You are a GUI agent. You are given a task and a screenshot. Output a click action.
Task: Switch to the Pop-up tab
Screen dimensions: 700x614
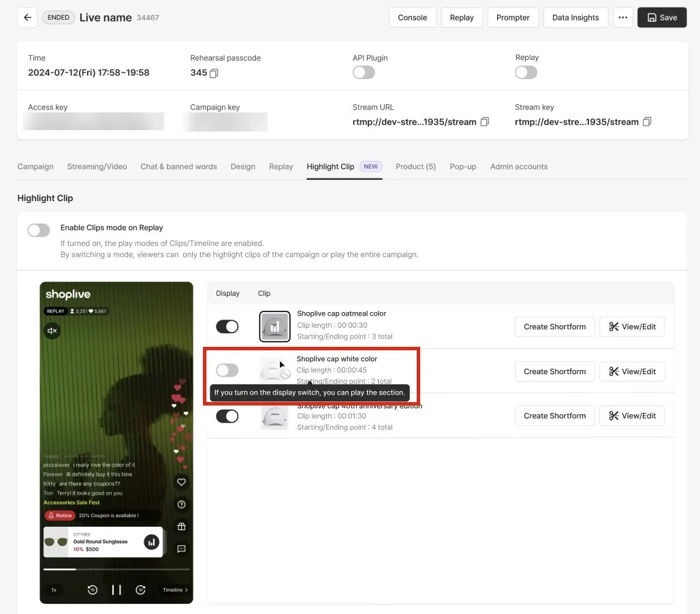tap(463, 167)
